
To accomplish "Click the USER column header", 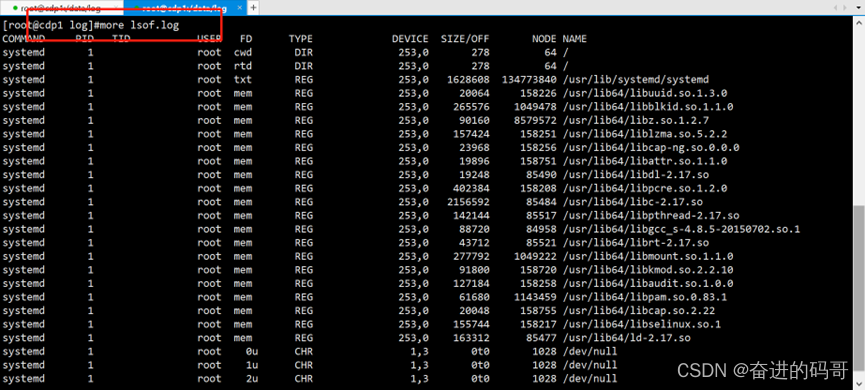I will (209, 39).
